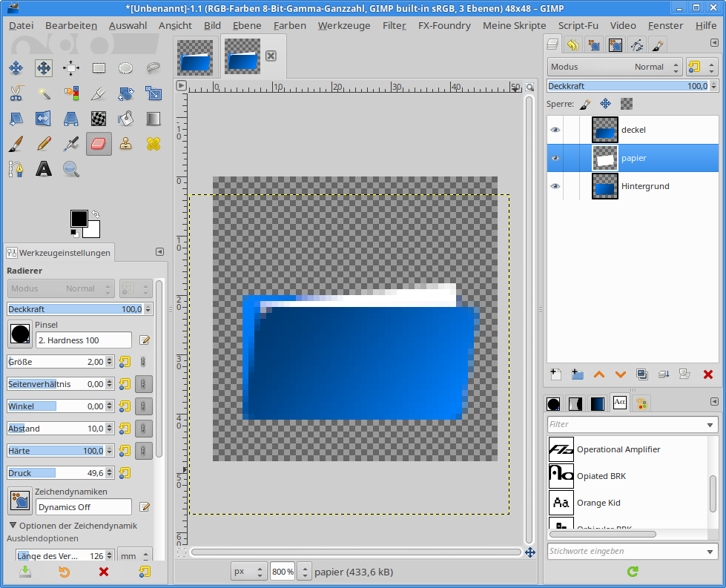Toggle visibility of the Hintergrund layer
Screen dimensions: 726x588
point(555,186)
